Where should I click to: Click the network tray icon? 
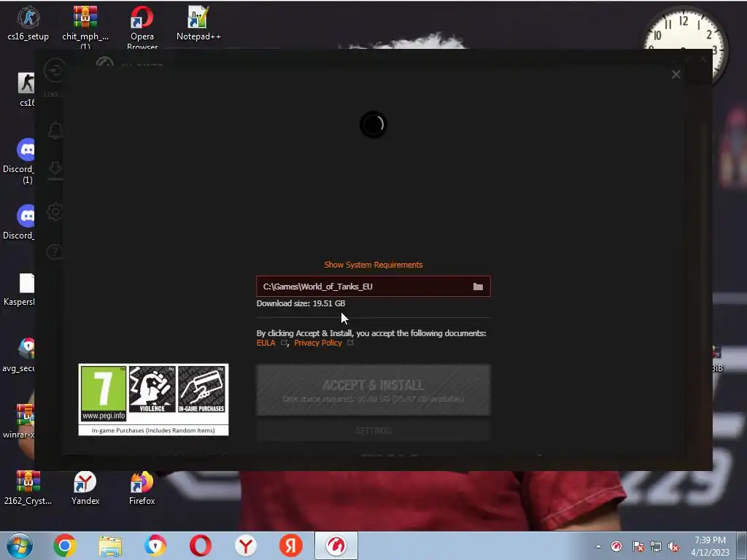(x=656, y=547)
